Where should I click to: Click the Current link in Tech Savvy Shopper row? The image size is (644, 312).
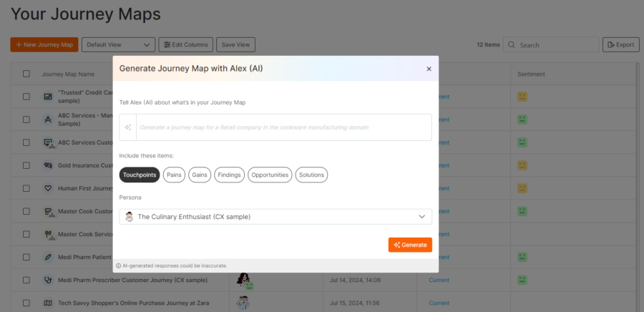[x=439, y=303]
